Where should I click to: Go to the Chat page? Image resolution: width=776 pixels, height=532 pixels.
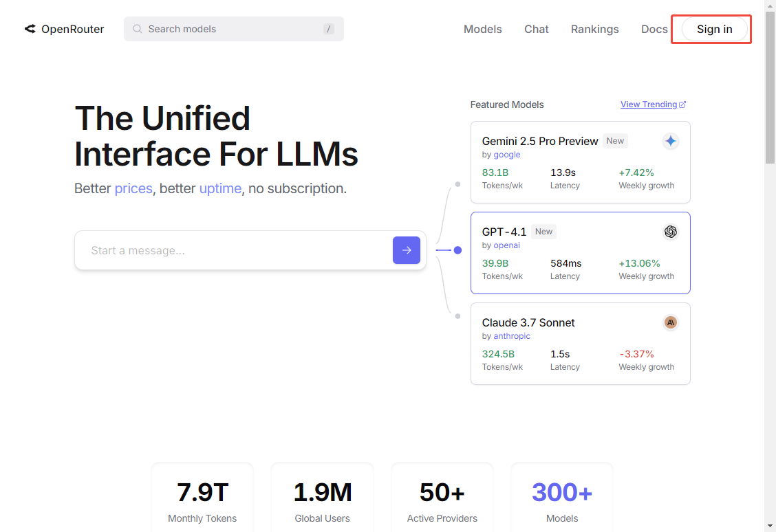click(x=537, y=29)
